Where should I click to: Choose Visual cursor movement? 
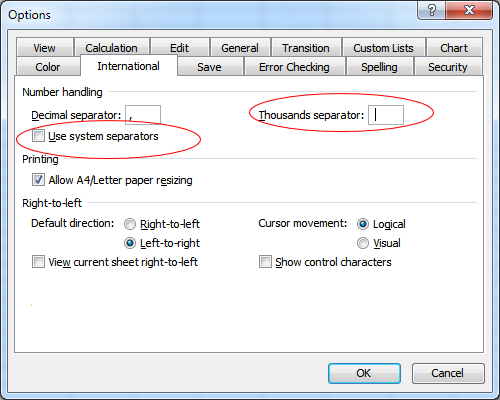point(363,243)
